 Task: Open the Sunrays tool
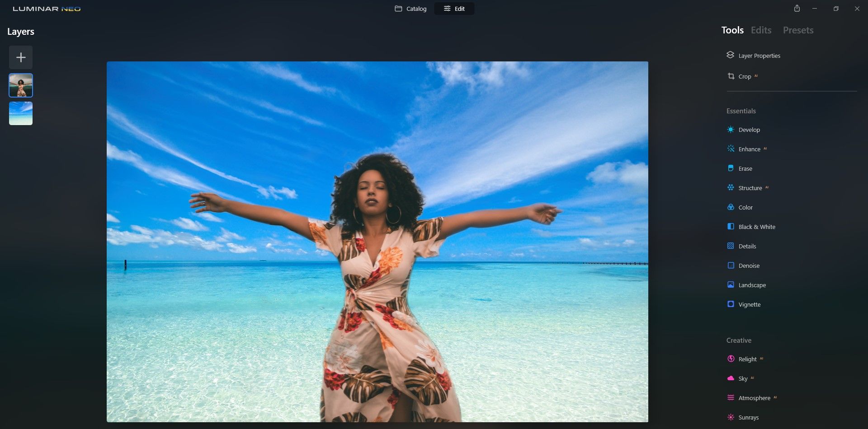click(x=743, y=417)
